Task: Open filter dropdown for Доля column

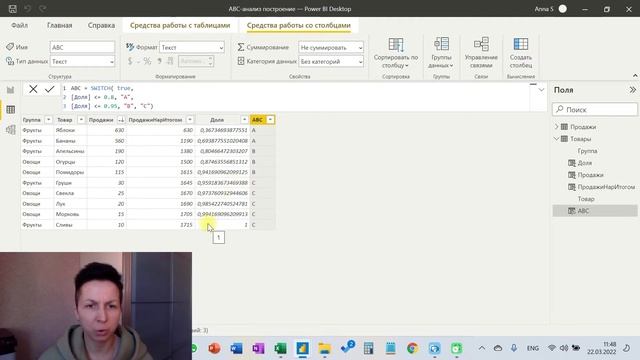Action: tap(244, 120)
